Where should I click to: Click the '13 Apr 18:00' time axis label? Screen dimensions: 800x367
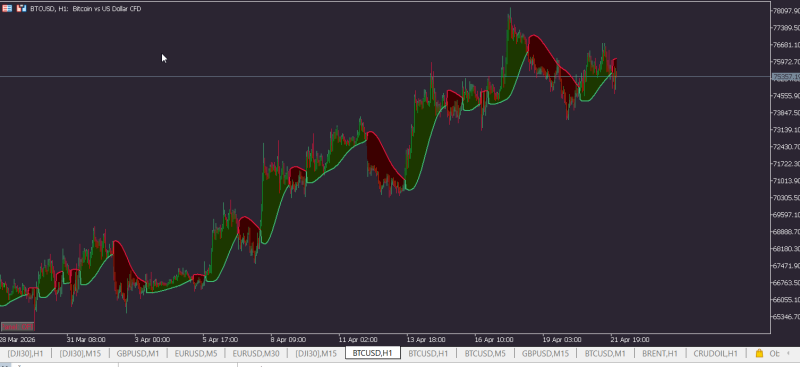pos(426,339)
